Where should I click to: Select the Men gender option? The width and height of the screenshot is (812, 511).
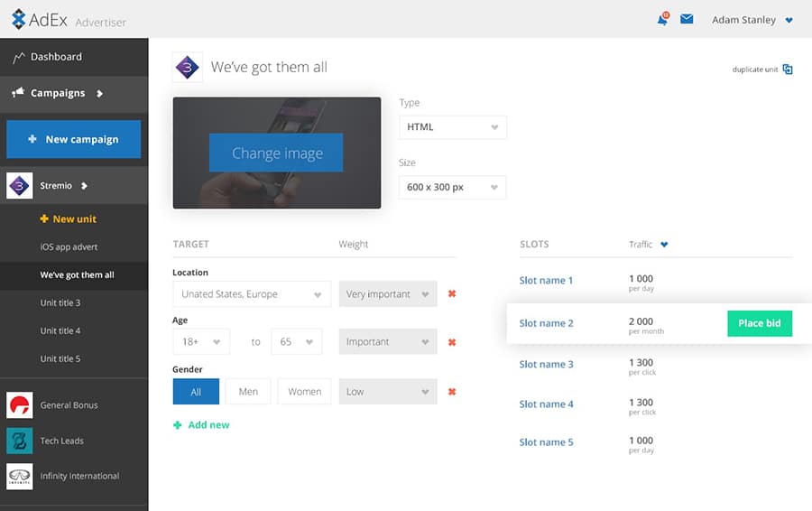click(x=248, y=392)
